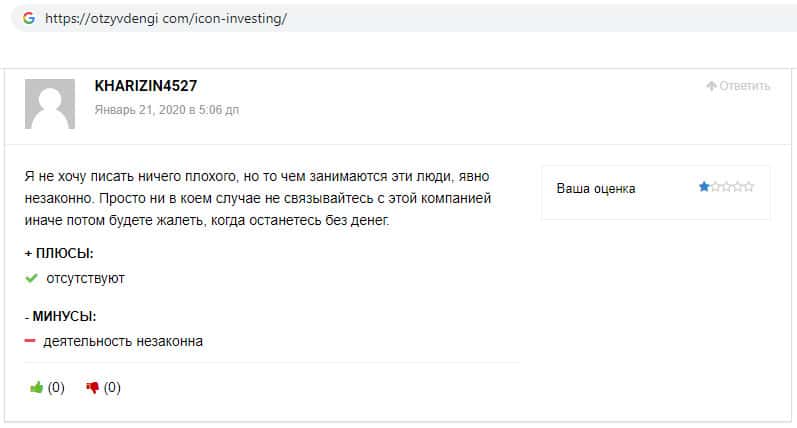Dislike the review with red thumbs down

coord(93,388)
